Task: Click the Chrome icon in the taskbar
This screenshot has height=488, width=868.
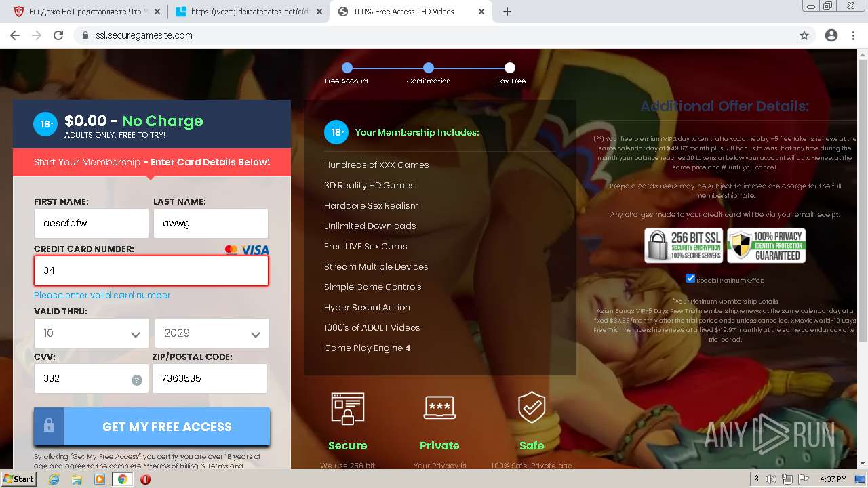Action: click(x=123, y=479)
